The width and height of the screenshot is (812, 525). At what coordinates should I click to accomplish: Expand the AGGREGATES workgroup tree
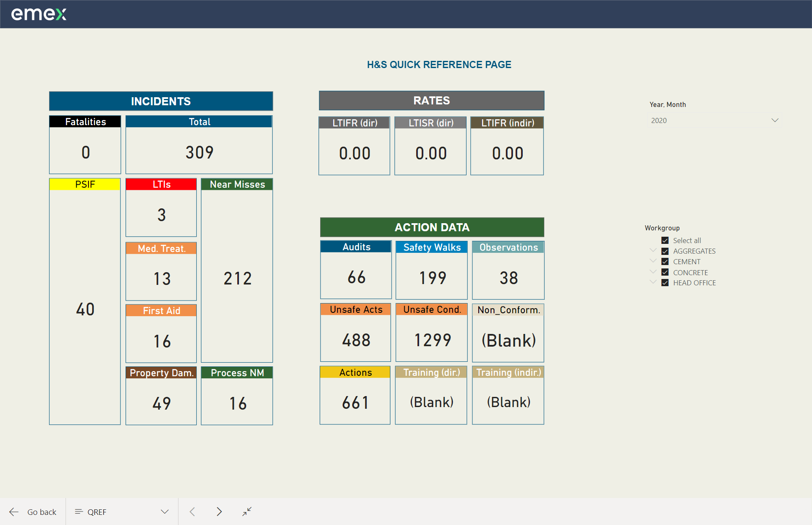(653, 250)
